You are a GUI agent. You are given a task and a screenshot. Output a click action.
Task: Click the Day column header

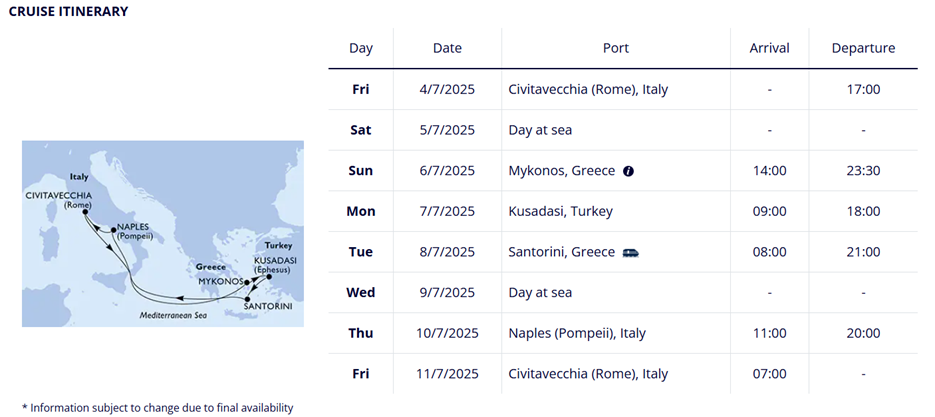(361, 48)
